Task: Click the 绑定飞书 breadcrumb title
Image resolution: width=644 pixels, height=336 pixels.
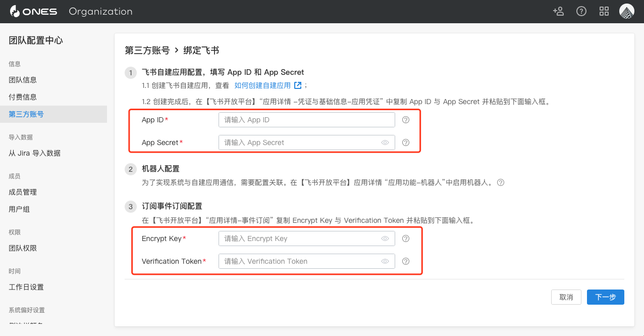Action: (x=201, y=51)
